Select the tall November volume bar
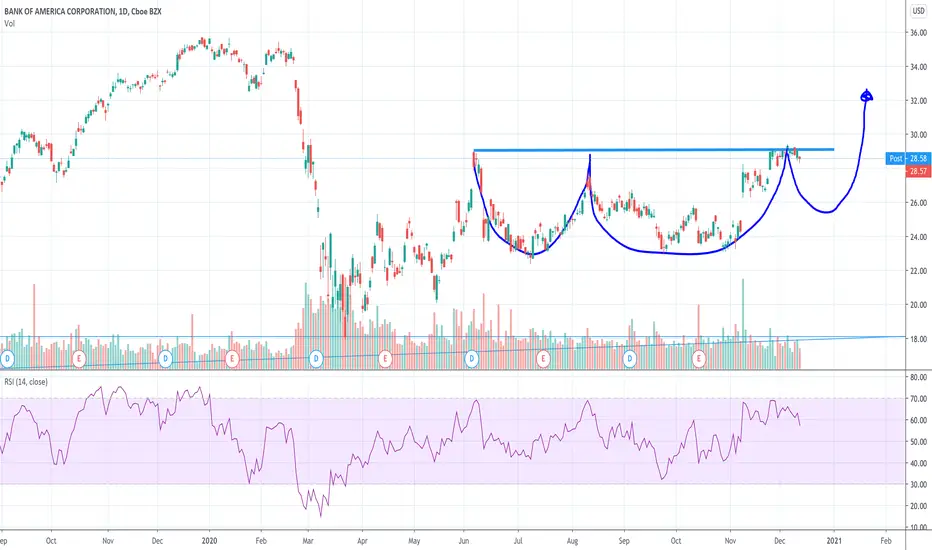 click(742, 323)
